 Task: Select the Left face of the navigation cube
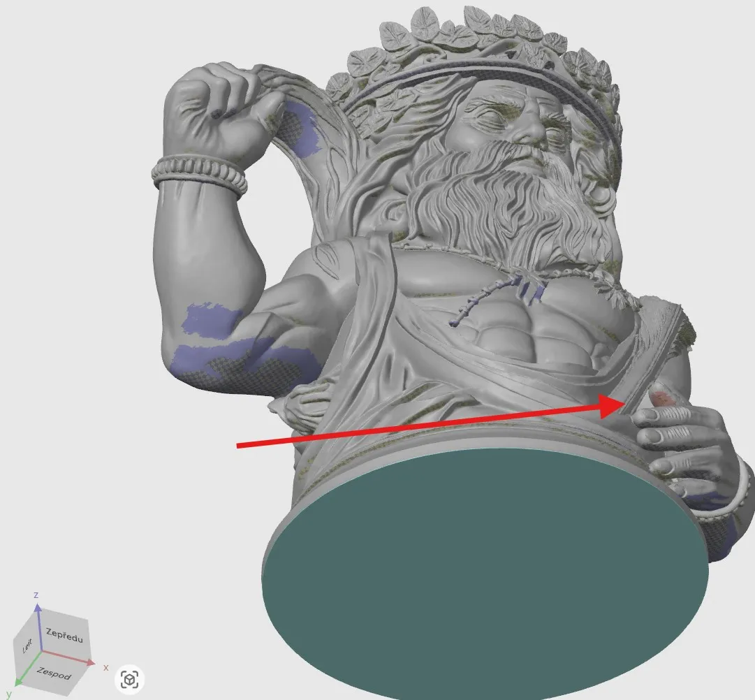point(28,643)
